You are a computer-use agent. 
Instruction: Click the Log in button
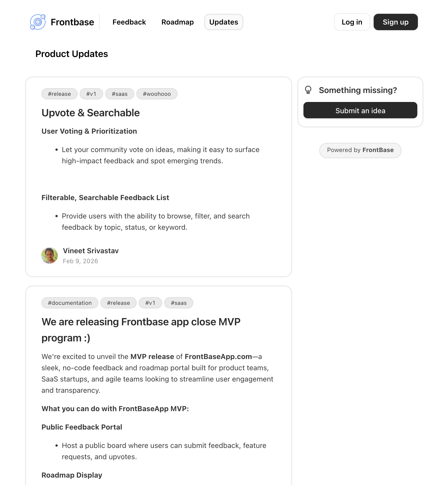(x=352, y=22)
